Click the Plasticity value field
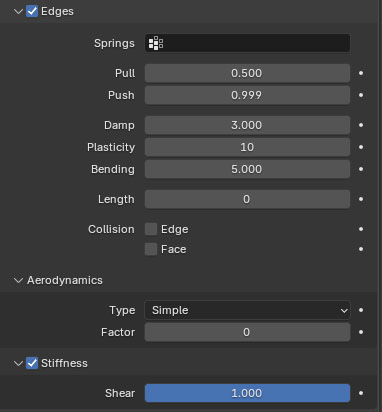 [247, 147]
